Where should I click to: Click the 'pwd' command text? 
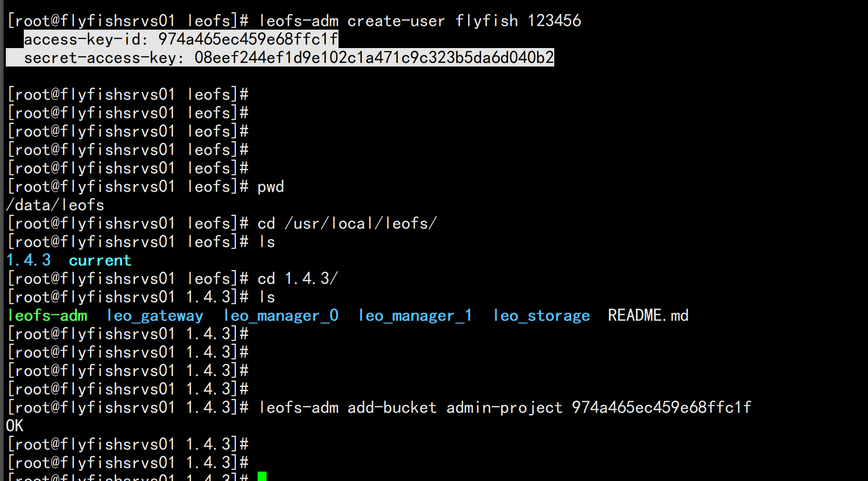(271, 187)
